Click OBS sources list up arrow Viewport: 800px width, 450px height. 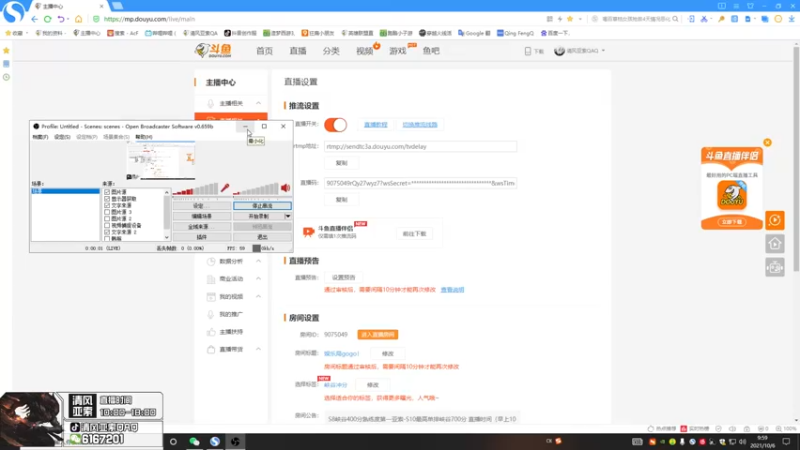coord(166,192)
